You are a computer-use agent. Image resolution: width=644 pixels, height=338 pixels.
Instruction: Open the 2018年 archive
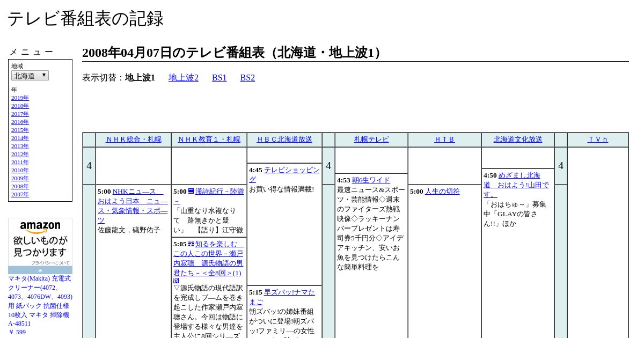point(20,106)
